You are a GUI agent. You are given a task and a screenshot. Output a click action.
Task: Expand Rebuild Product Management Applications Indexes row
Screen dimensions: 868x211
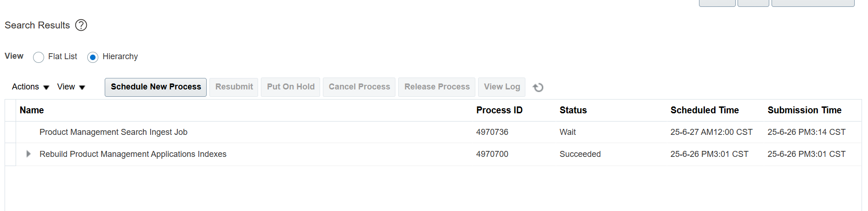28,154
